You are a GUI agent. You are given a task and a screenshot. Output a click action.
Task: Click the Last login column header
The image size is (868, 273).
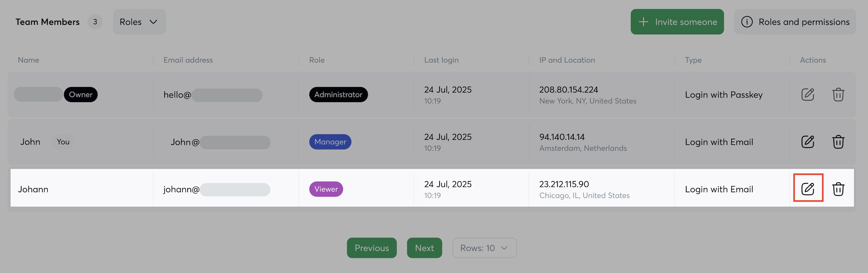[441, 60]
